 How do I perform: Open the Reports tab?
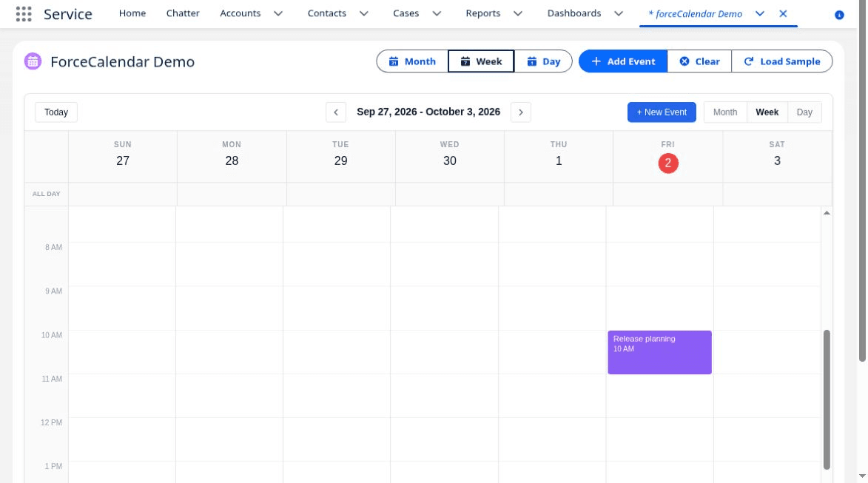482,13
